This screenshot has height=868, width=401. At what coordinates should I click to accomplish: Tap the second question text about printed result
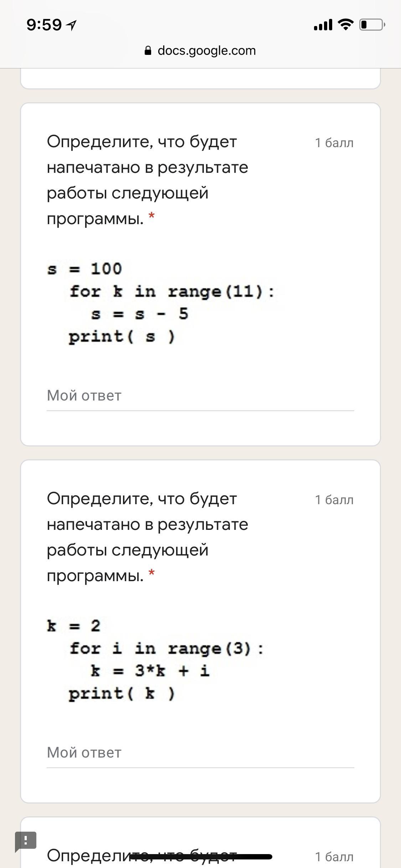(147, 537)
